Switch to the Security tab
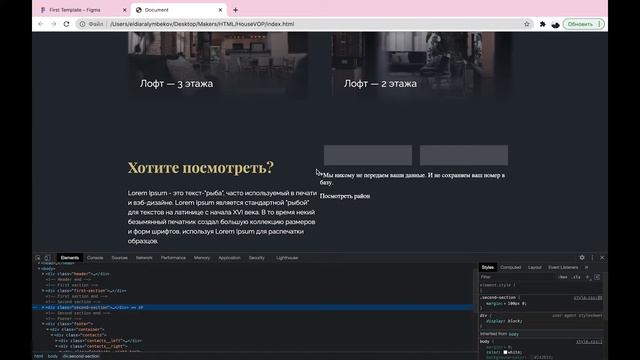640x360 pixels. 257,258
